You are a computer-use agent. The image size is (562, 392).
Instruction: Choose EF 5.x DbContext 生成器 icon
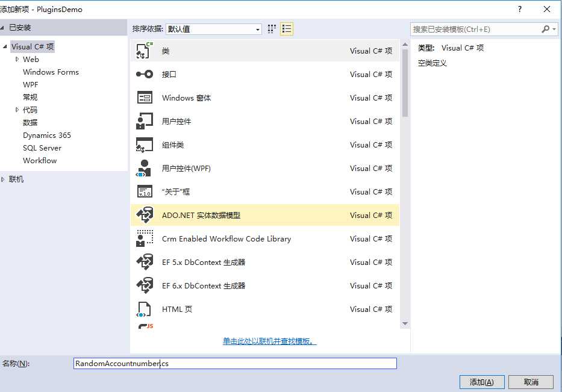tap(145, 262)
